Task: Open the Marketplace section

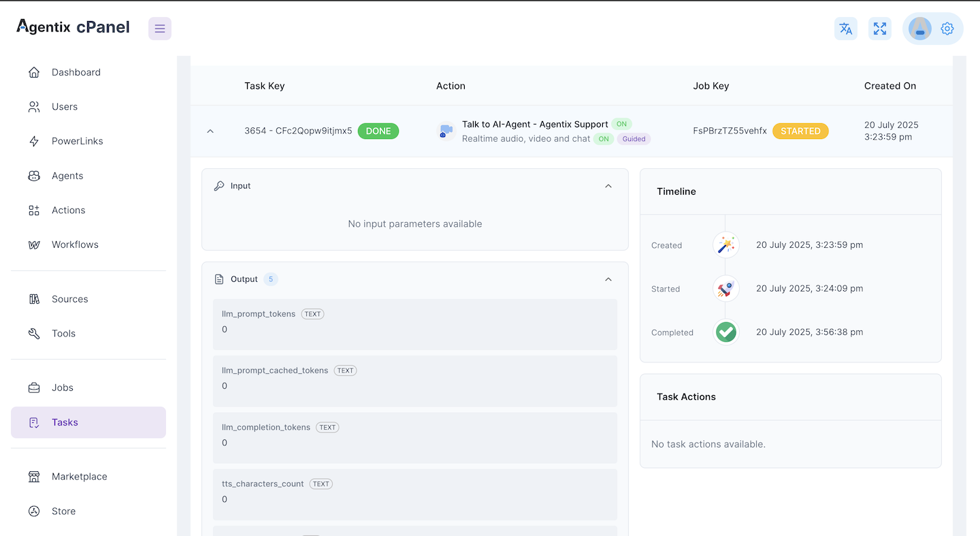Action: [x=79, y=477]
